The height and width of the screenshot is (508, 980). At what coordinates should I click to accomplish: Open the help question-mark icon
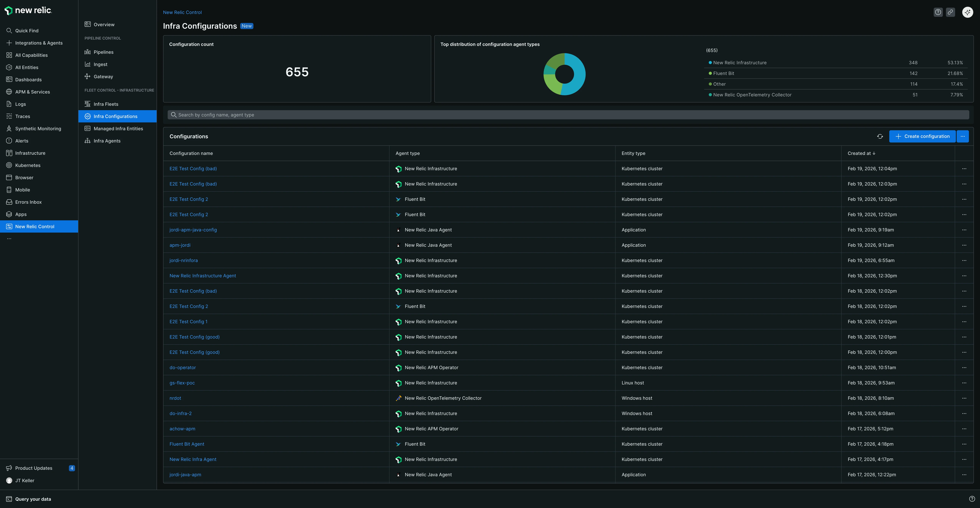coord(938,12)
